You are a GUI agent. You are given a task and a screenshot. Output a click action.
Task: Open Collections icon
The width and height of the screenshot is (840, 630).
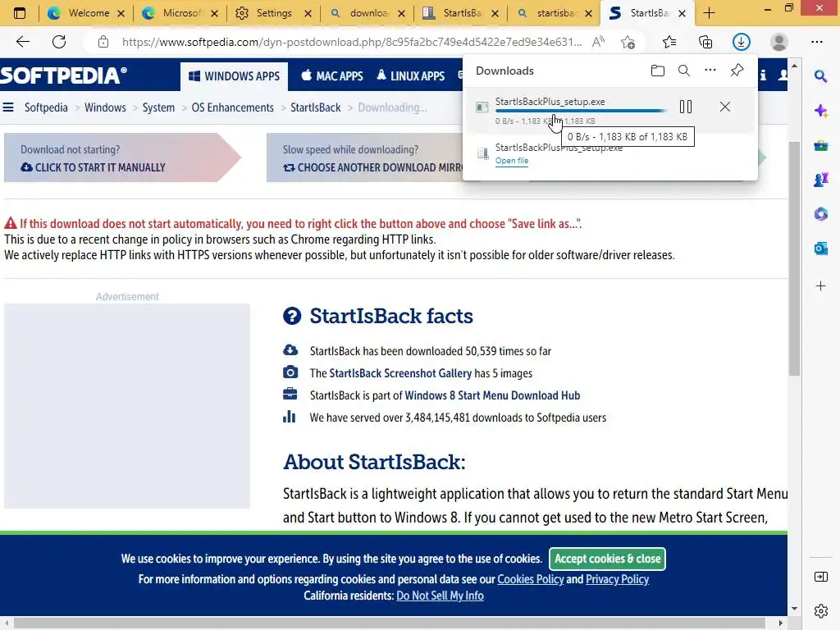tap(705, 42)
